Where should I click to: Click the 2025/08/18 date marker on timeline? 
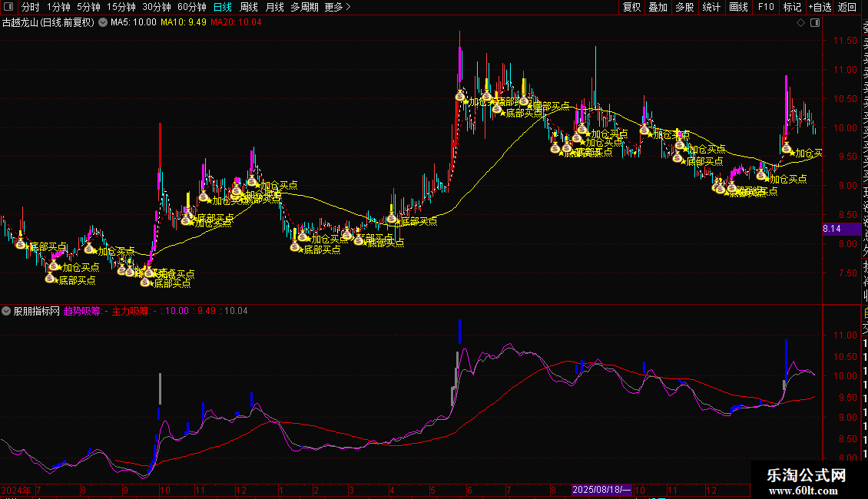[x=601, y=490]
